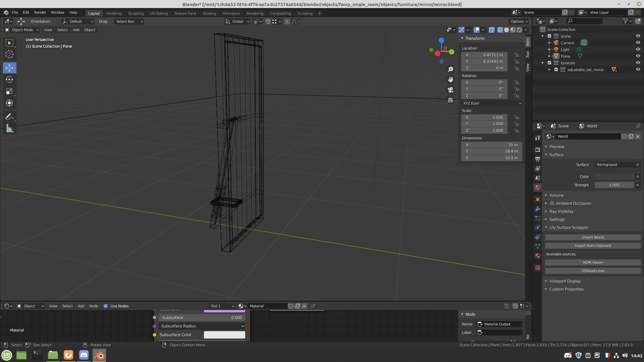Open the viewport Add menu
This screenshot has height=362, width=644.
pos(76,30)
